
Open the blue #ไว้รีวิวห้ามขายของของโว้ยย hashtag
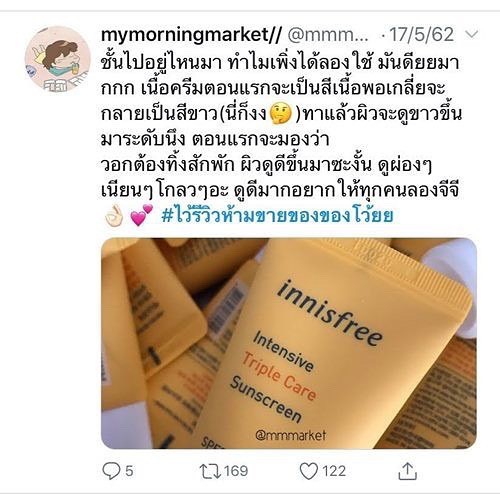277,215
